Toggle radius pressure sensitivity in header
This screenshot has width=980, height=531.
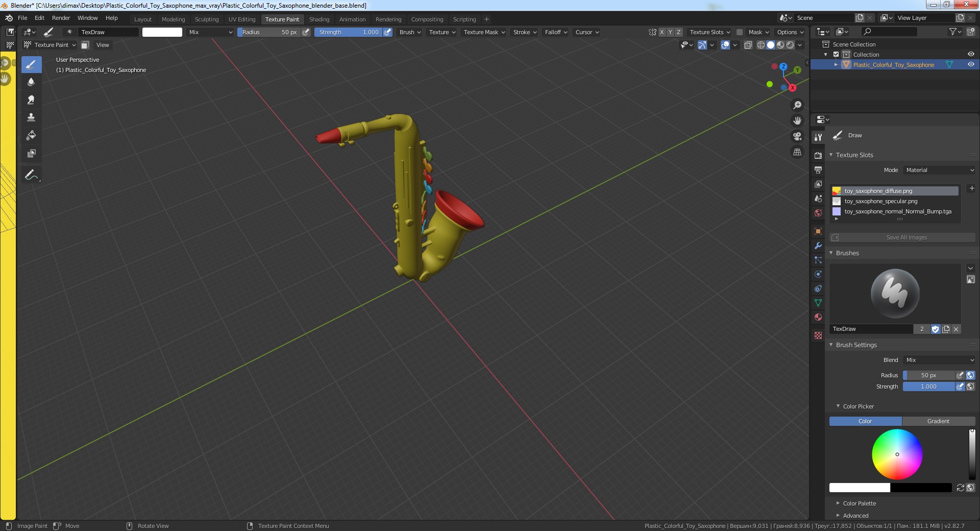click(306, 32)
